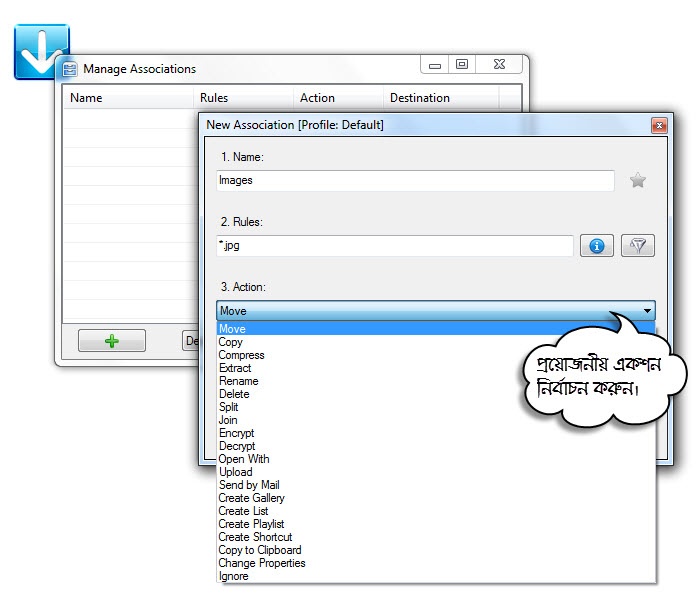Sort by the Rules column header
This screenshot has width=700, height=603.
click(x=243, y=98)
